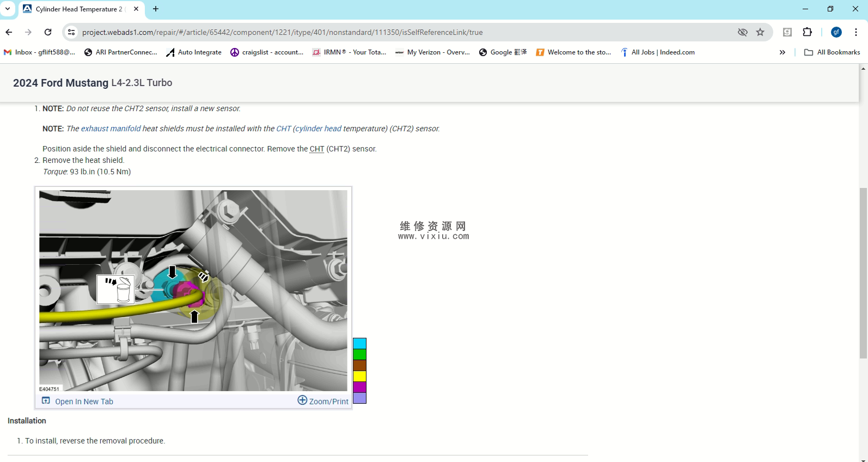Open the extensions puzzle icon
This screenshot has height=462, width=868.
pos(808,32)
